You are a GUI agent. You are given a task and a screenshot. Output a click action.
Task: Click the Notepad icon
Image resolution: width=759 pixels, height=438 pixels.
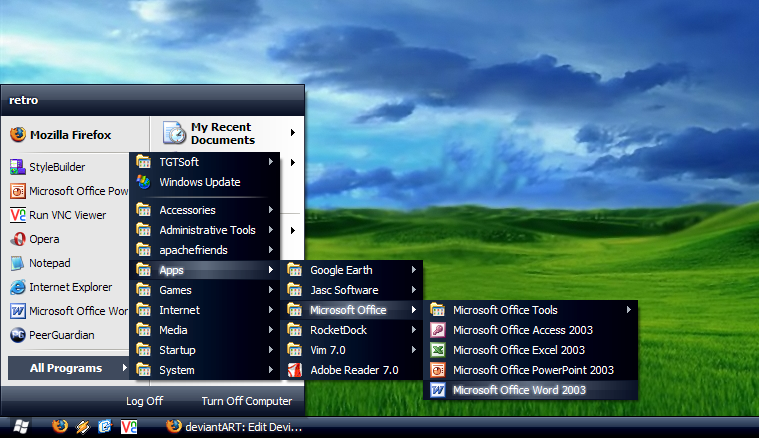pos(18,263)
